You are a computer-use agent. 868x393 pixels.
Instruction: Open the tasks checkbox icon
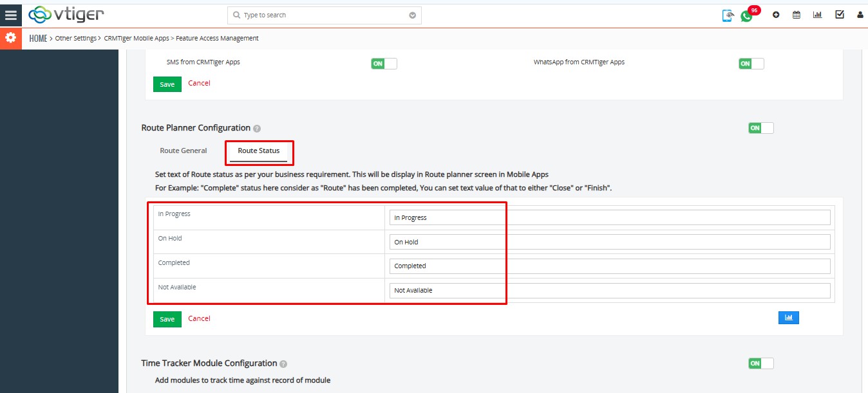pyautogui.click(x=840, y=15)
